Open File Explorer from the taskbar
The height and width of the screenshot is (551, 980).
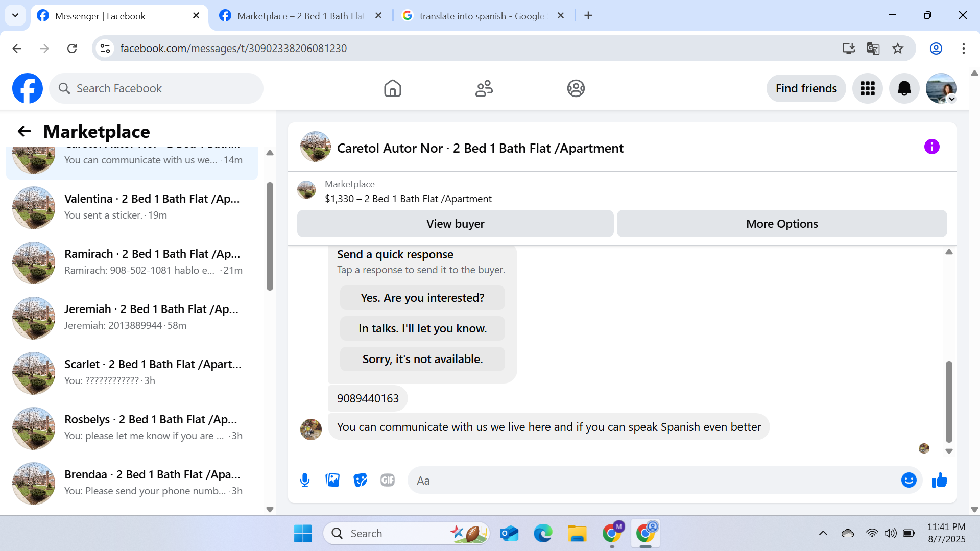(x=577, y=533)
